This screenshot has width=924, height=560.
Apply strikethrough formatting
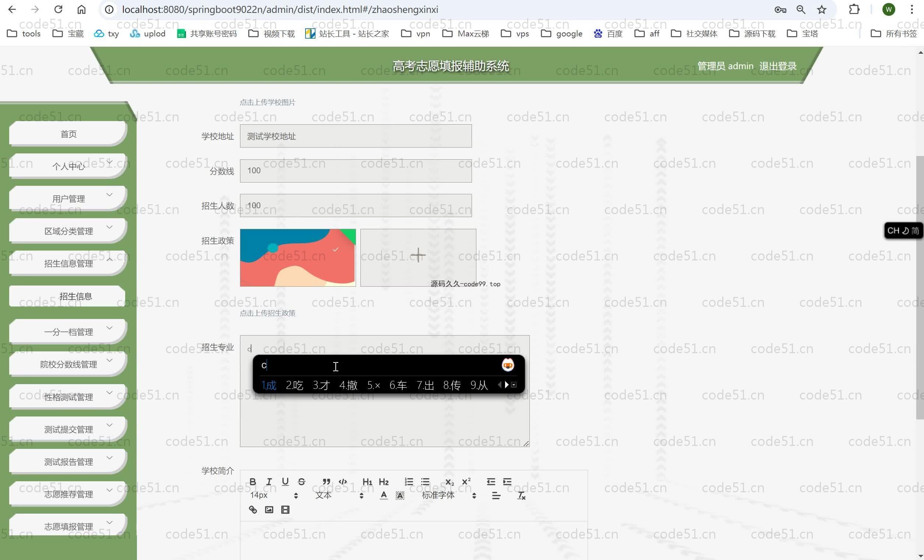coord(301,482)
